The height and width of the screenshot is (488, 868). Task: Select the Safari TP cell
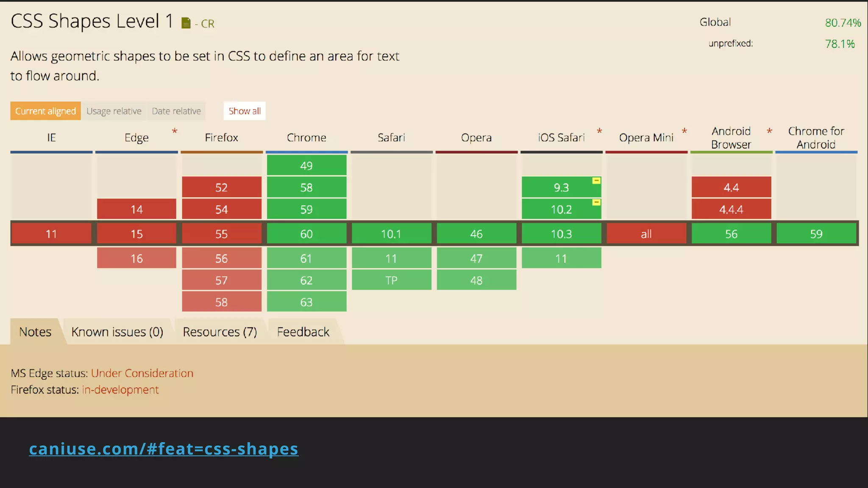click(x=392, y=280)
